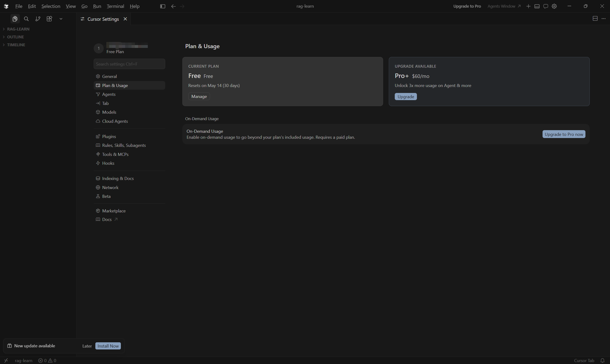Open the external Docs link
Viewport: 610px width, 364px height.
[x=129, y=220]
